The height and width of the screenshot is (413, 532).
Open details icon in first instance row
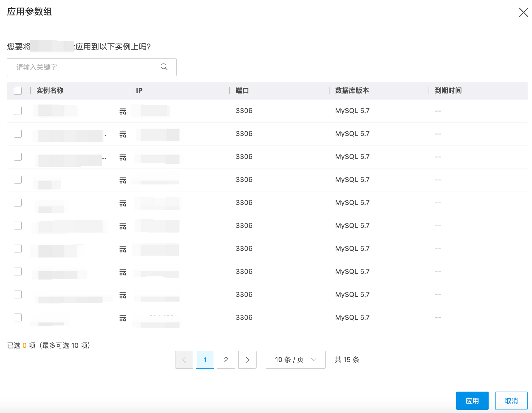click(123, 111)
